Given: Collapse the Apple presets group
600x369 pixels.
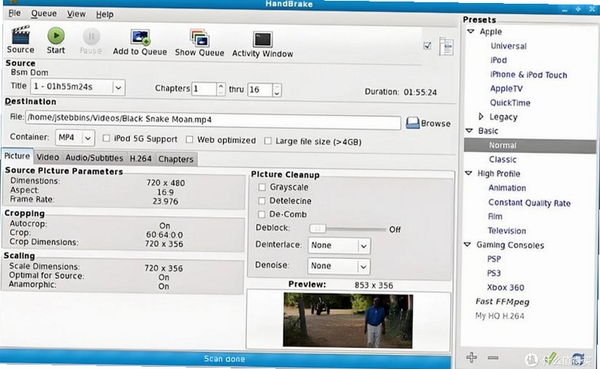Looking at the screenshot, I should click(x=471, y=31).
